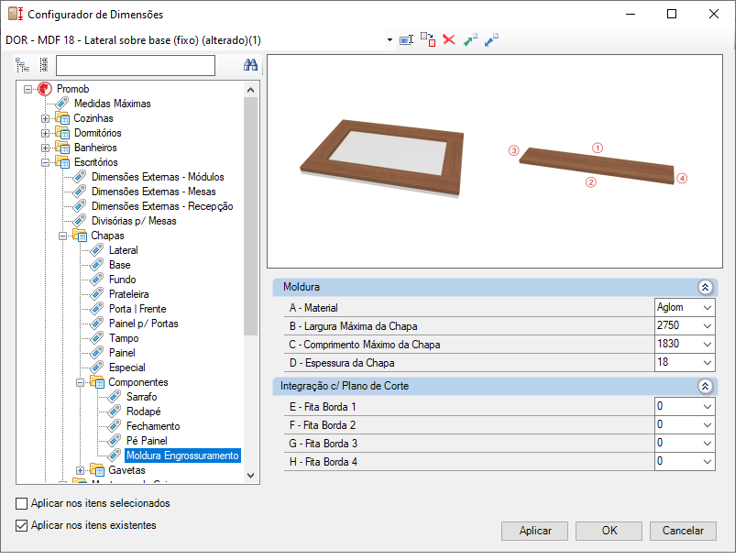The image size is (746, 560).
Task: Select Dimensões Externas - Mesas item
Action: (x=154, y=192)
